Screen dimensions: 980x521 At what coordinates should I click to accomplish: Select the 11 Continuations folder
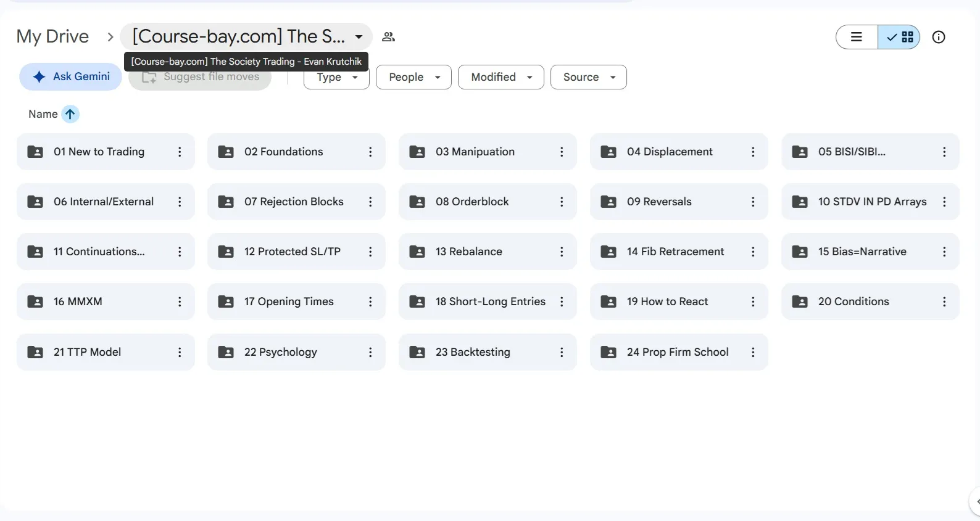(106, 252)
